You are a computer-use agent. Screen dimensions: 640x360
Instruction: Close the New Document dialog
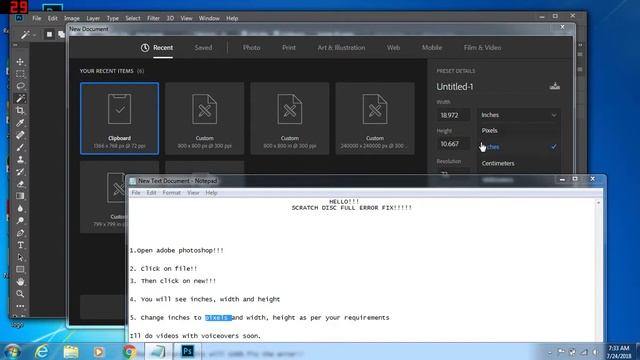pos(562,27)
